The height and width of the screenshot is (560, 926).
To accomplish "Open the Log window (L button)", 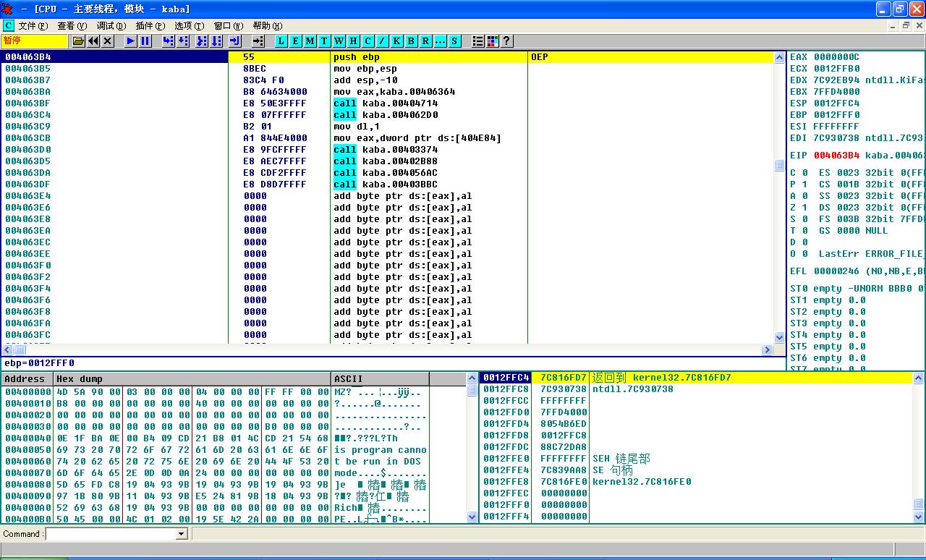I will pos(281,41).
